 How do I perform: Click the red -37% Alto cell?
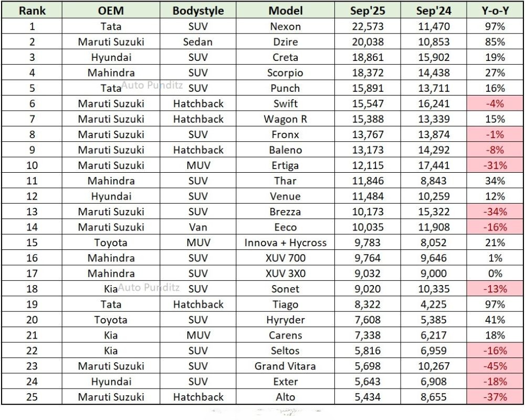pyautogui.click(x=495, y=397)
